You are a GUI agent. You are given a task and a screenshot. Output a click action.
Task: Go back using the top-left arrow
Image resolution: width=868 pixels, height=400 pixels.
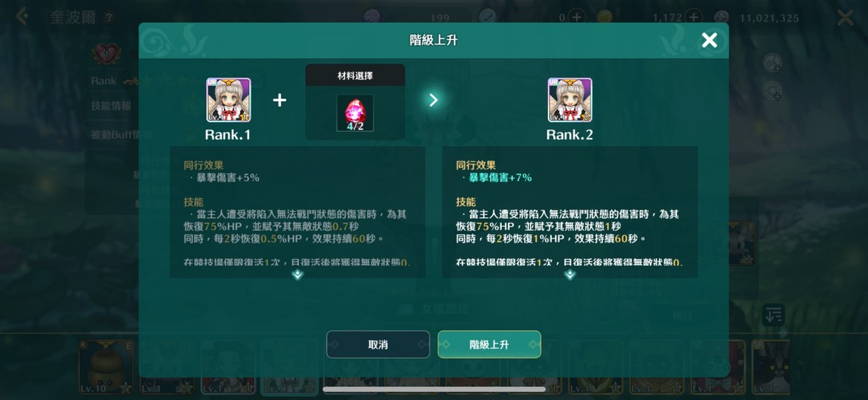click(22, 17)
